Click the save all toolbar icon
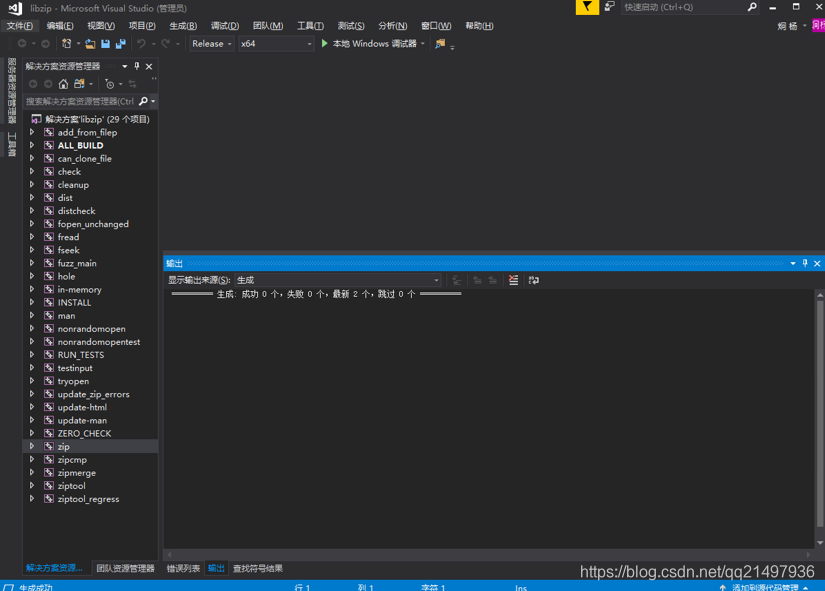825x591 pixels. click(120, 44)
